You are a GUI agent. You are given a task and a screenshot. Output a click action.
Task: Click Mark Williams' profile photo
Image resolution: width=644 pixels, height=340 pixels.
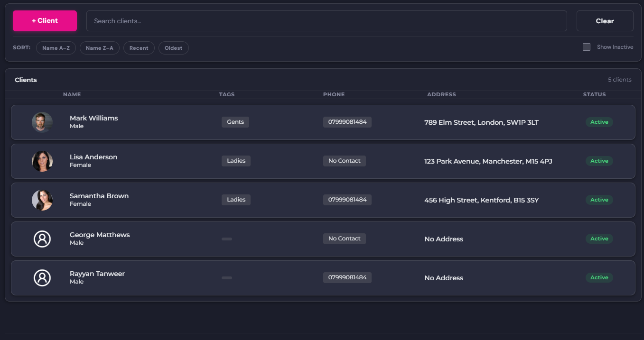[x=42, y=122]
